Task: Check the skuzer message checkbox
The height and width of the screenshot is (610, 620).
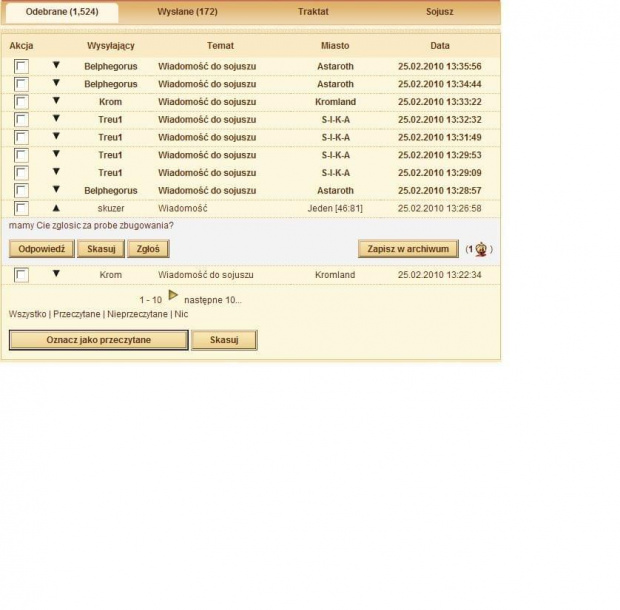Action: click(x=22, y=208)
